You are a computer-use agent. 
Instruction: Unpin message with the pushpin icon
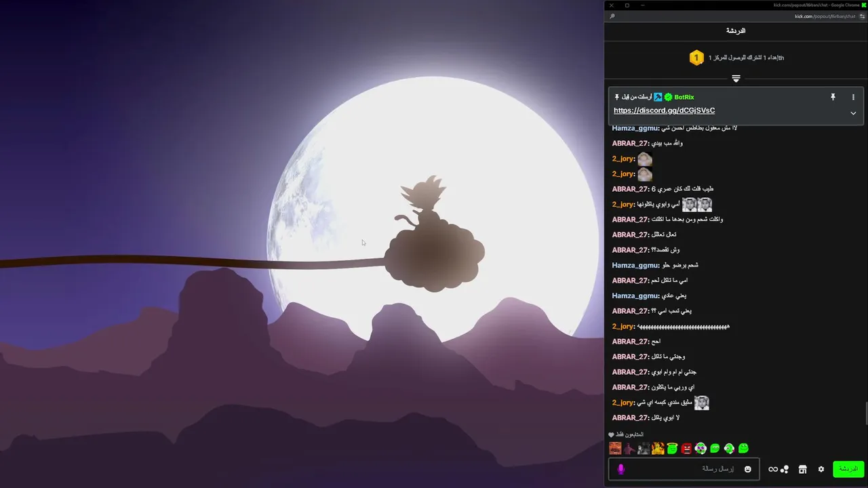point(833,97)
